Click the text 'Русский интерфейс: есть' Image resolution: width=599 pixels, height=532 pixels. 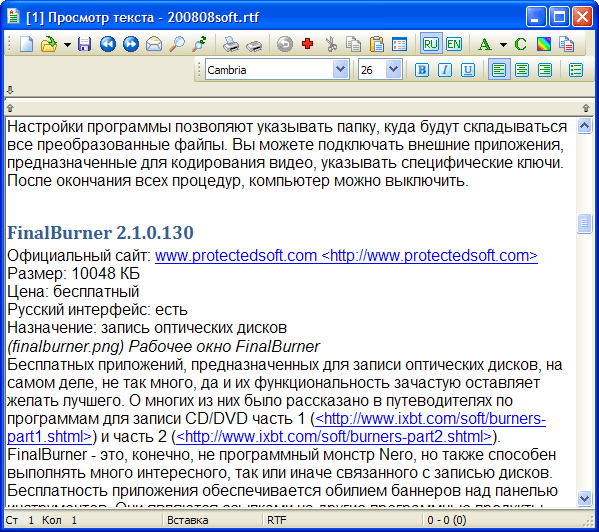97,309
